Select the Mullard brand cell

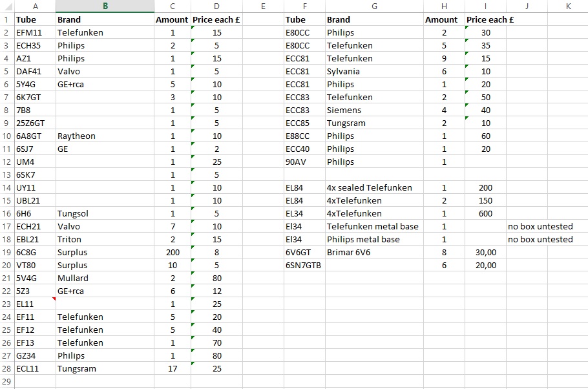(105, 278)
